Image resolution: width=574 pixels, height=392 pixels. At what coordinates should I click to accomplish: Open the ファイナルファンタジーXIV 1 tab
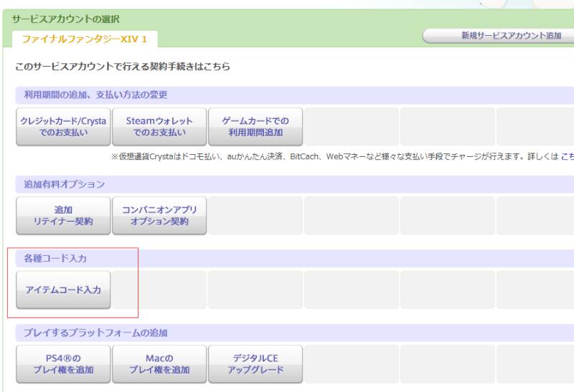[85, 39]
